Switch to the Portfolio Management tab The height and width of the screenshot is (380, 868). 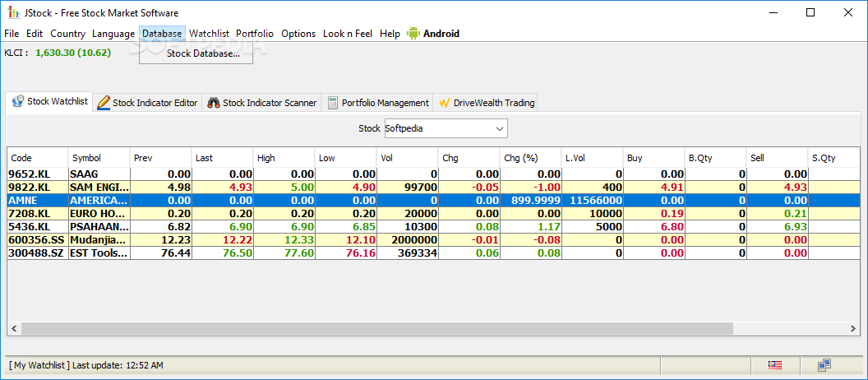(377, 103)
